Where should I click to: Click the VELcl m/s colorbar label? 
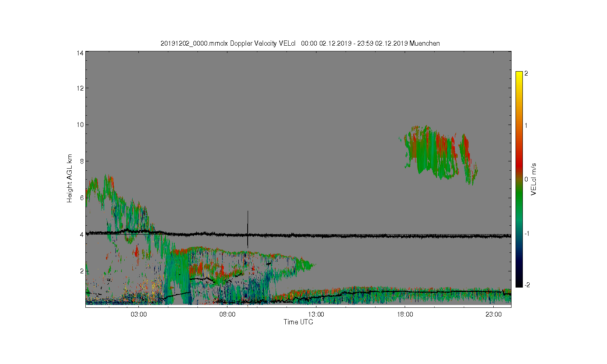(534, 179)
